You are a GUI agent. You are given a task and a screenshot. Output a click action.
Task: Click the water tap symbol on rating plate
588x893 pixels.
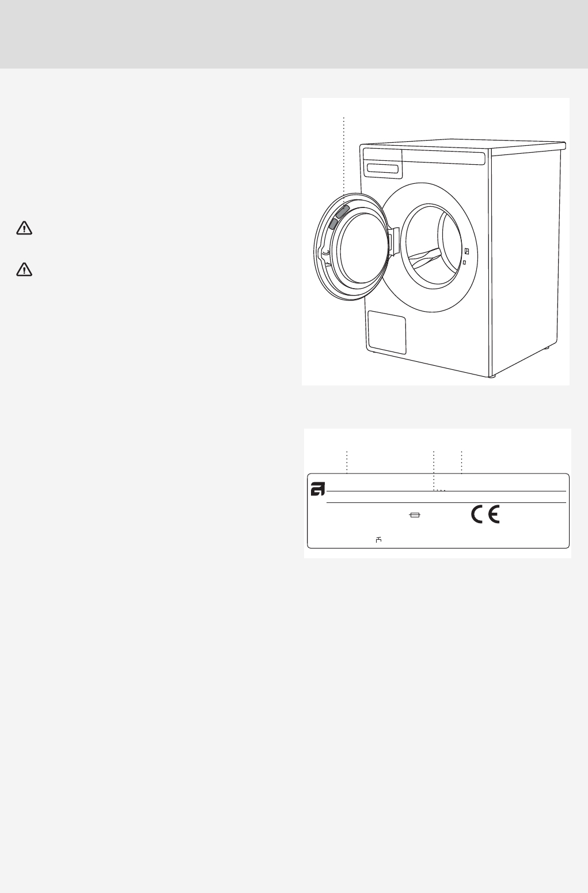[x=379, y=539]
